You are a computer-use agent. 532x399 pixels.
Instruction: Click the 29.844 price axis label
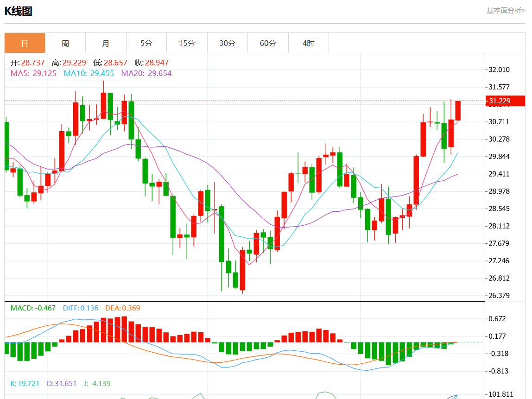coord(499,157)
